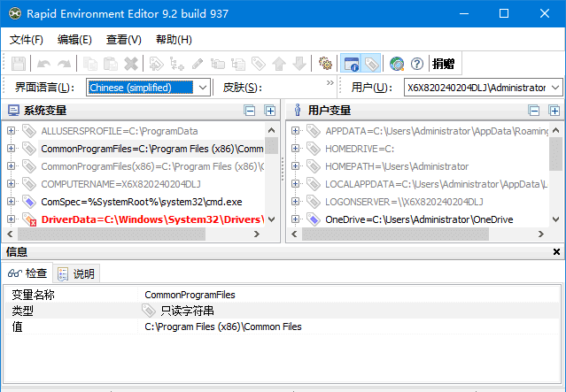Select the COMPUTERNAME variable row

[x=121, y=184]
